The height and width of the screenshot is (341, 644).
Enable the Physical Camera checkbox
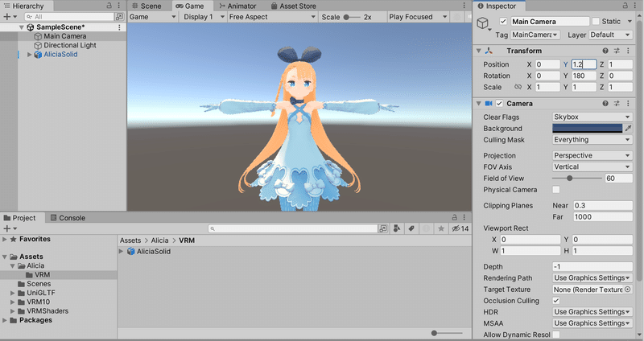tap(556, 190)
